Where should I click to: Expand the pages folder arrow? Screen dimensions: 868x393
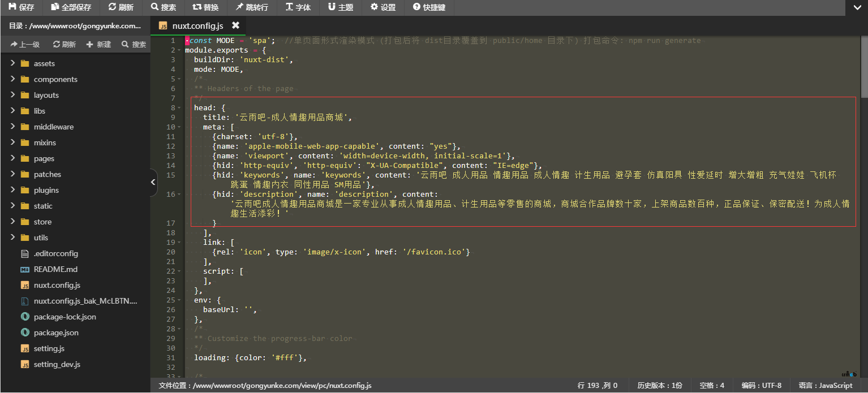(x=12, y=158)
